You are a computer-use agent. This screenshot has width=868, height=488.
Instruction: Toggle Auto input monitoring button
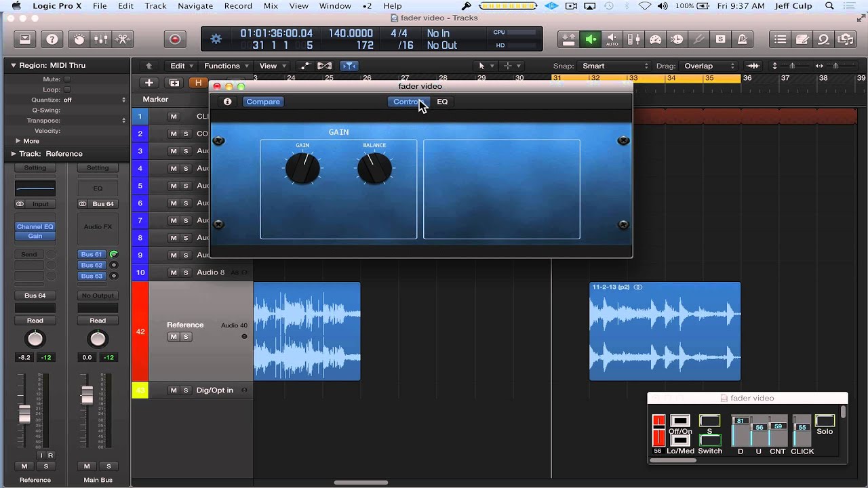point(612,39)
